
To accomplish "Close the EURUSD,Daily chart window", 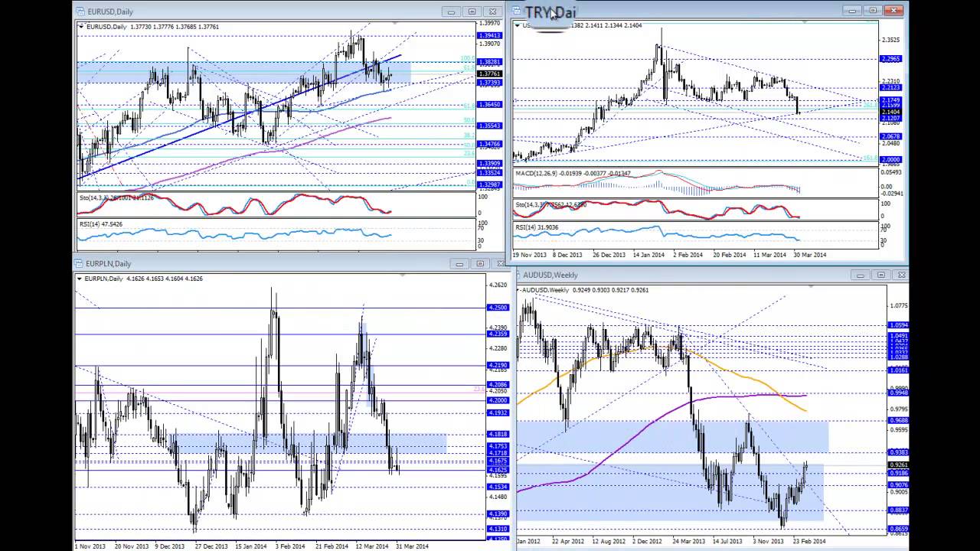I will pos(493,11).
